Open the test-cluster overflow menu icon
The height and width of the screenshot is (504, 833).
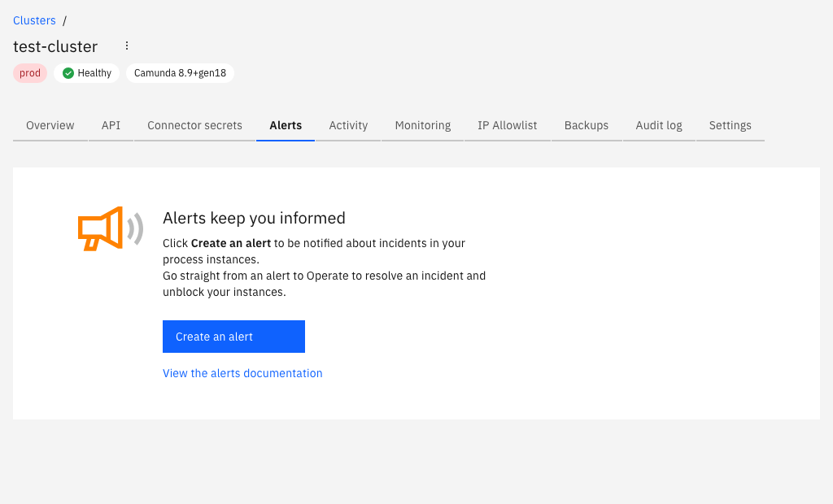pos(126,46)
